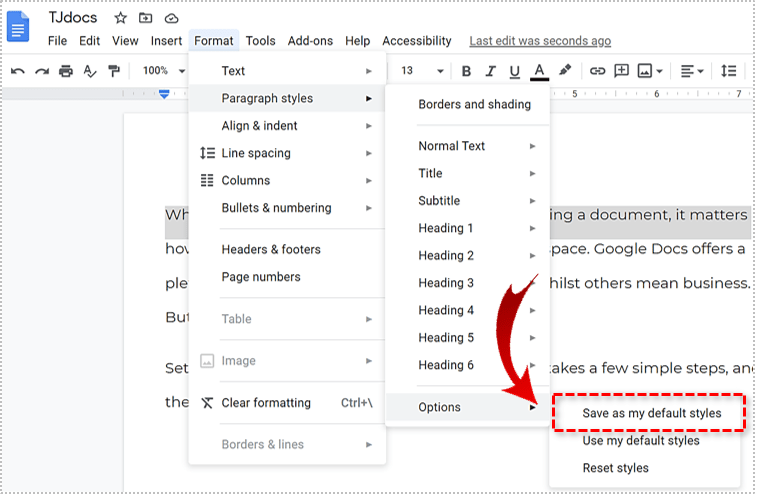This screenshot has width=758, height=494.
Task: Toggle bold formatting button
Action: [x=466, y=71]
